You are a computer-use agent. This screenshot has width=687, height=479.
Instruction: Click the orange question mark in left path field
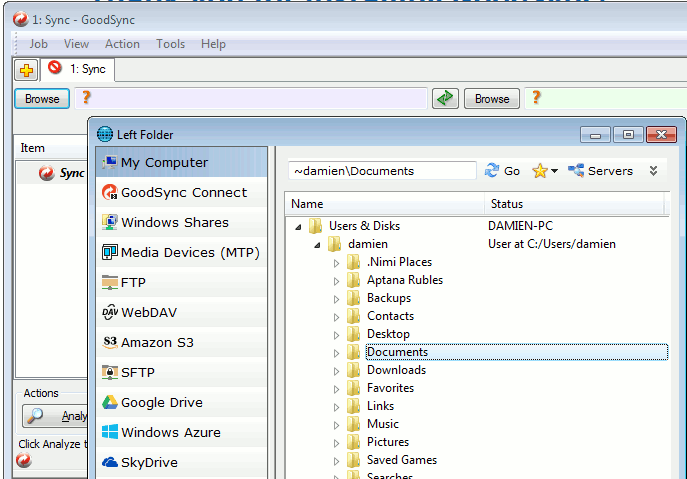click(x=86, y=97)
